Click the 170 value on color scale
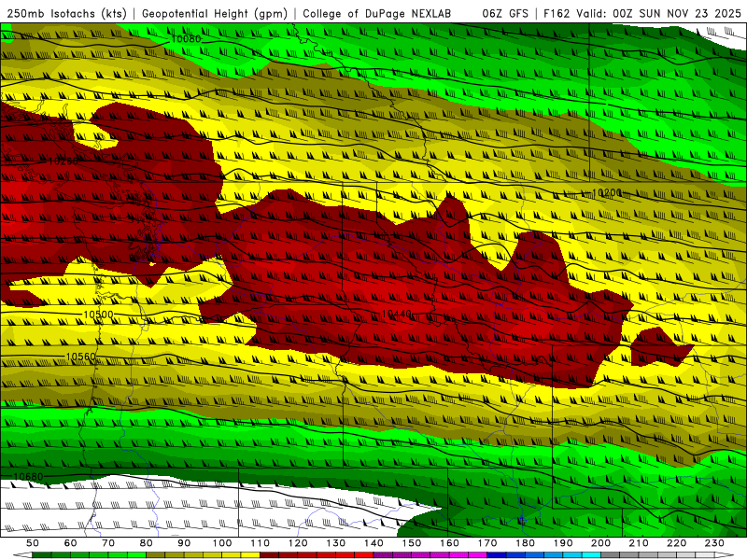The height and width of the screenshot is (560, 747). click(487, 543)
